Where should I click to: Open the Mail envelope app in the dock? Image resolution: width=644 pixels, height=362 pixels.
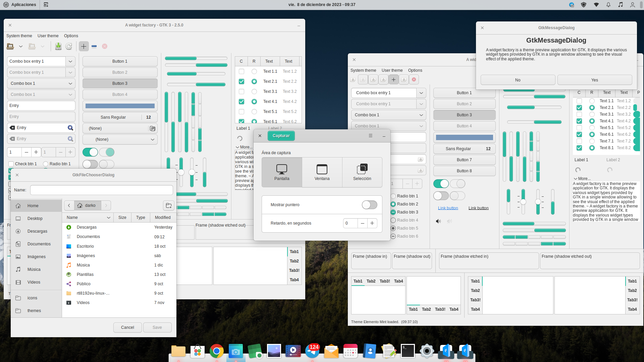coord(331,351)
